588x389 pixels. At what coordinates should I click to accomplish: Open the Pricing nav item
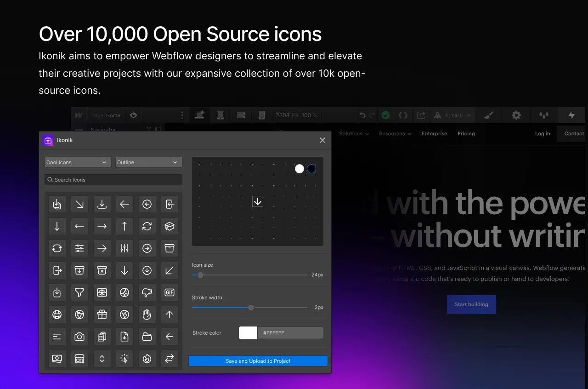point(466,134)
